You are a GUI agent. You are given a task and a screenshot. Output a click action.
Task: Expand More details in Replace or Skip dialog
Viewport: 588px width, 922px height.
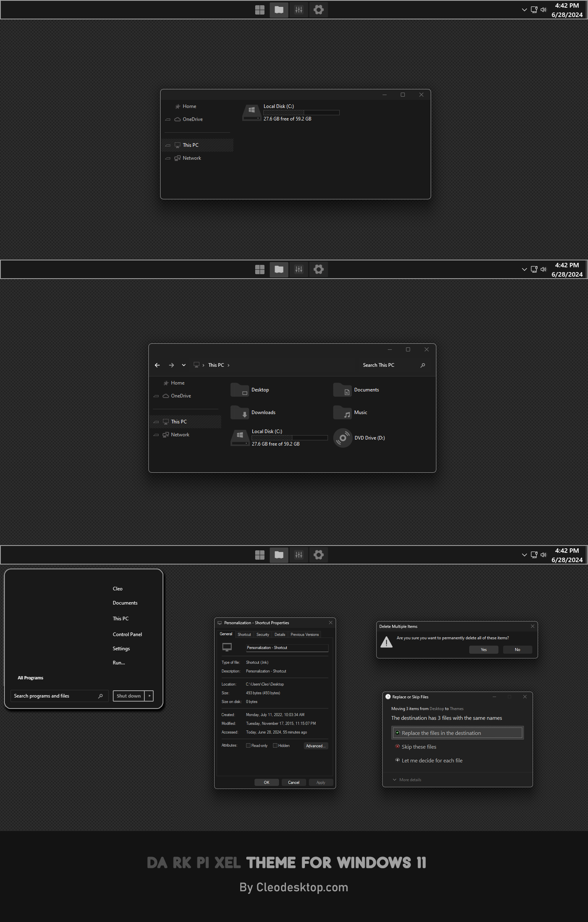pyautogui.click(x=407, y=780)
